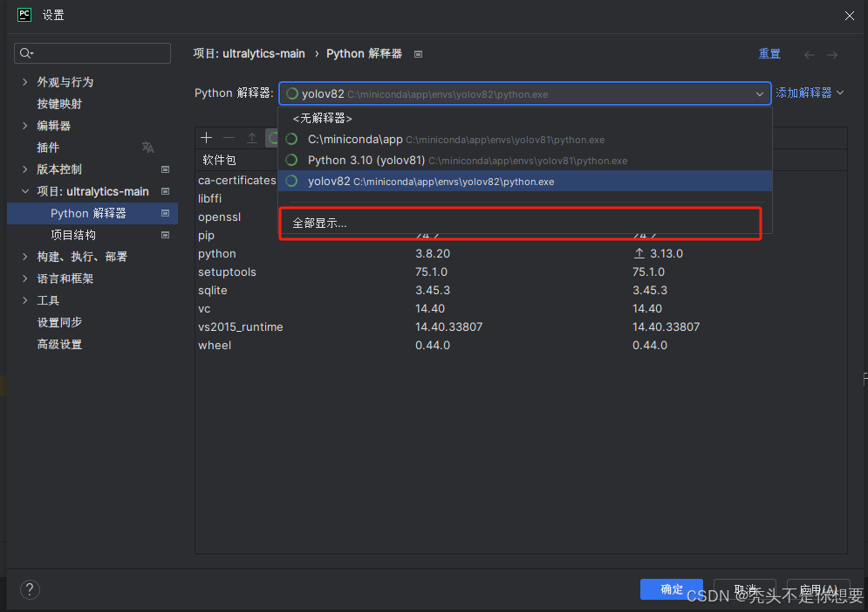Viewport: 868px width, 612px height.
Task: Click 确定 button
Action: tap(672, 589)
